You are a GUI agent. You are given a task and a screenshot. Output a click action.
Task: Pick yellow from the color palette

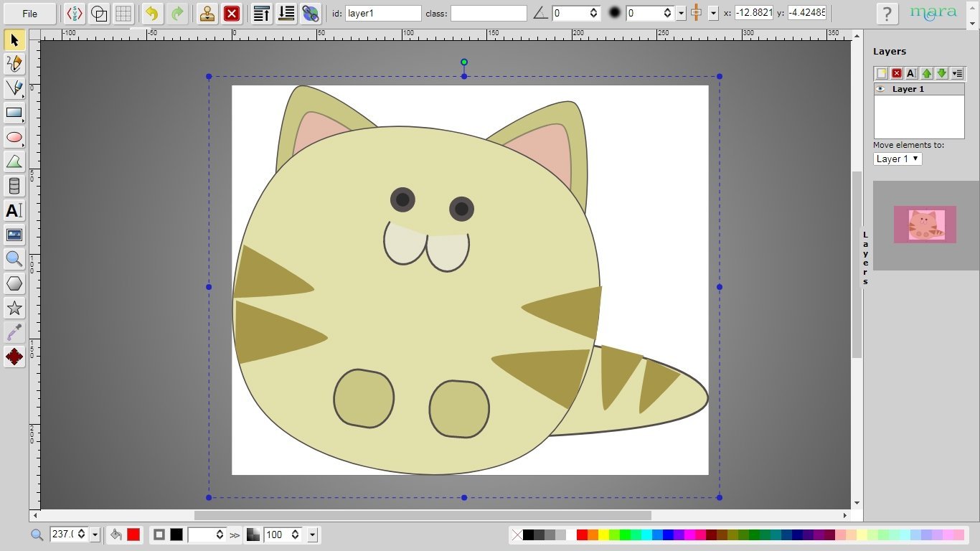click(x=604, y=534)
